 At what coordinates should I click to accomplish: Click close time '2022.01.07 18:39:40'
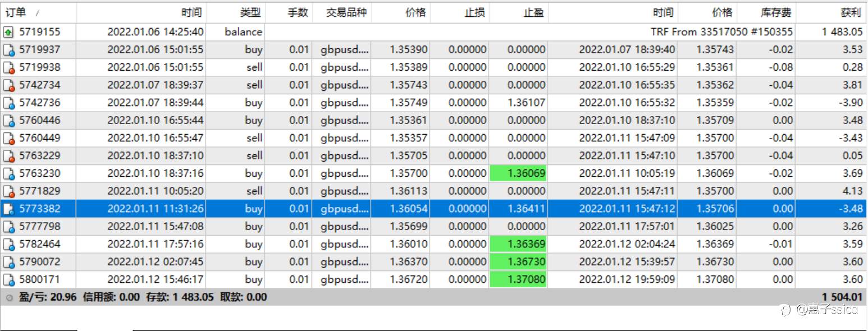coord(627,50)
